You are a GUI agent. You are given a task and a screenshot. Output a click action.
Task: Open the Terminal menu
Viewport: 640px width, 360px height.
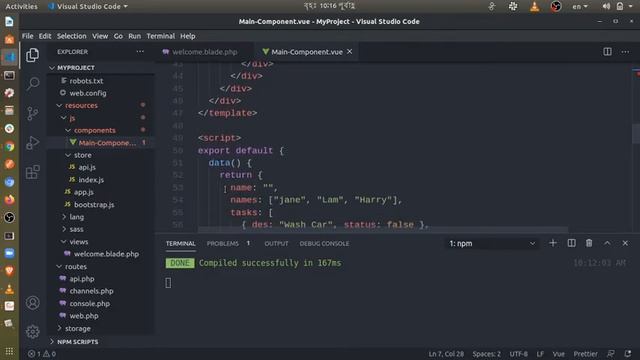pyautogui.click(x=160, y=36)
